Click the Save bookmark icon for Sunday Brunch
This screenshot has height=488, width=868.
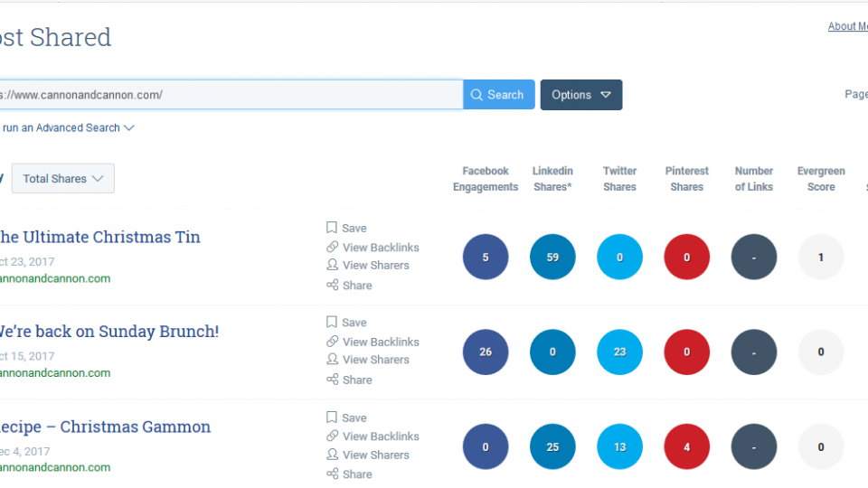[332, 322]
